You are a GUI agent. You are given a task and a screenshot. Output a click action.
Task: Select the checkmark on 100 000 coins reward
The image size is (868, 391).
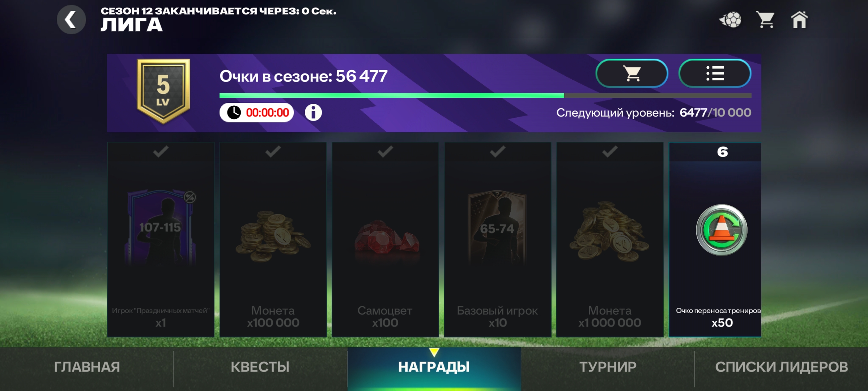[273, 151]
